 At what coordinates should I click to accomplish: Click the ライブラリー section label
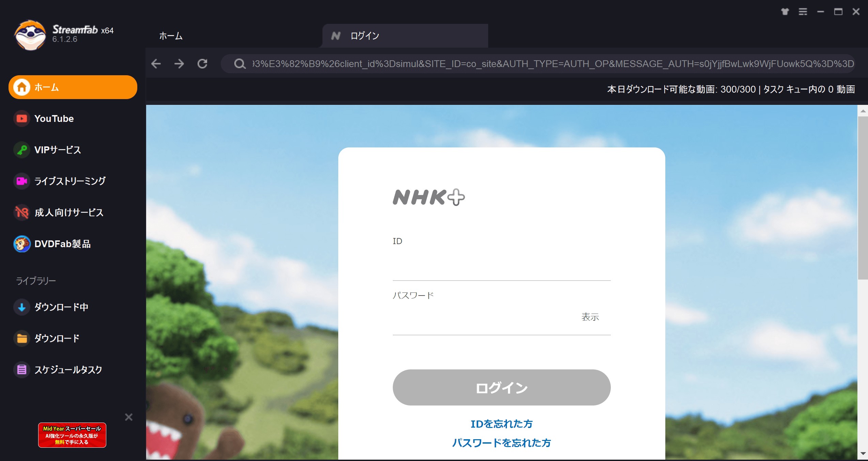pyautogui.click(x=36, y=281)
